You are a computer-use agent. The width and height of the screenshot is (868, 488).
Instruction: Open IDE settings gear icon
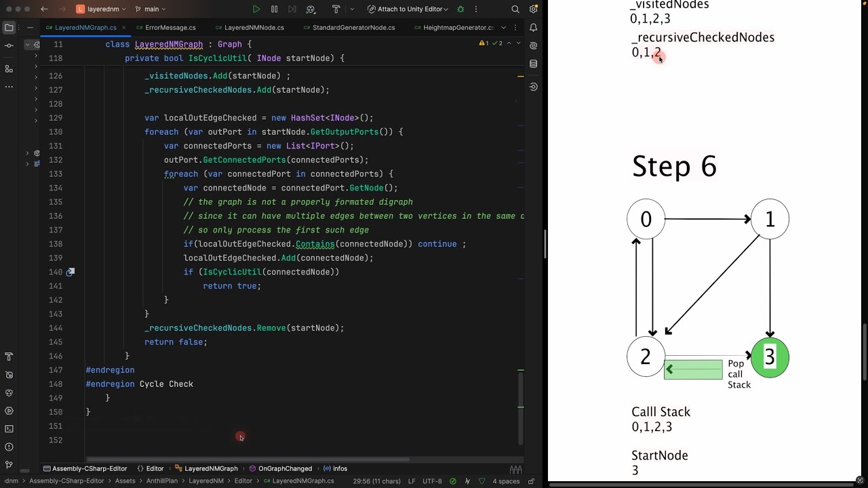[533, 9]
